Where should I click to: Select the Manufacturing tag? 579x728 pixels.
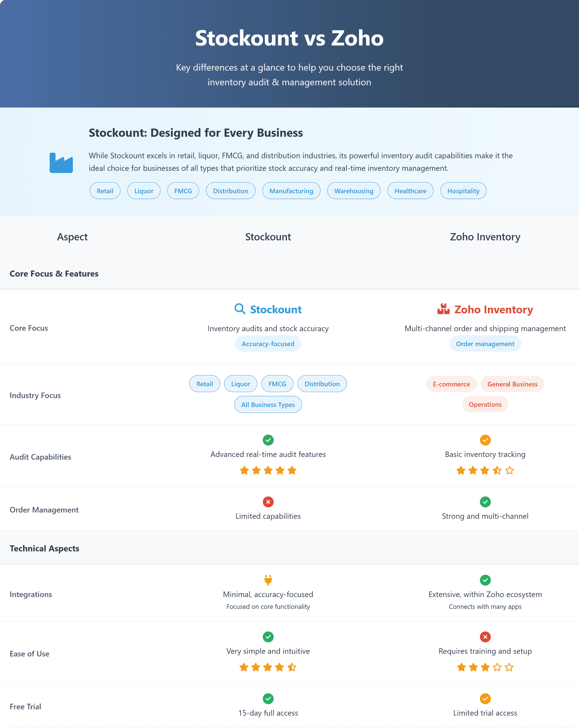291,191
